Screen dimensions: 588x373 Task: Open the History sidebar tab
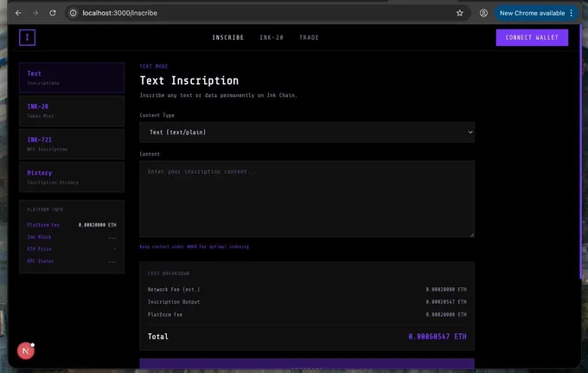72,177
